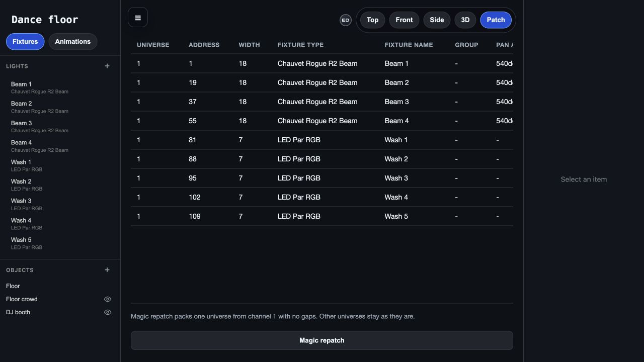Open the hamburger menu button
The image size is (644, 362).
[x=138, y=18]
